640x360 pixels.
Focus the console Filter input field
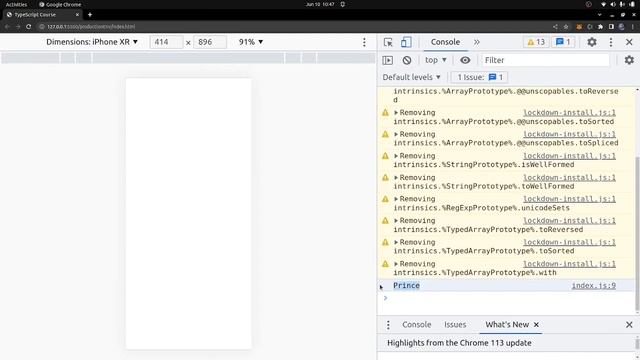(546, 60)
